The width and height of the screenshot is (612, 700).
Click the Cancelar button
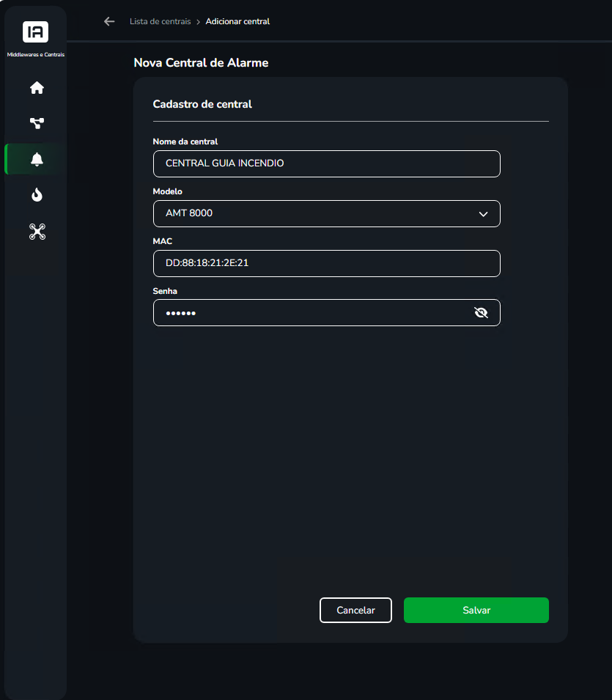pyautogui.click(x=355, y=610)
